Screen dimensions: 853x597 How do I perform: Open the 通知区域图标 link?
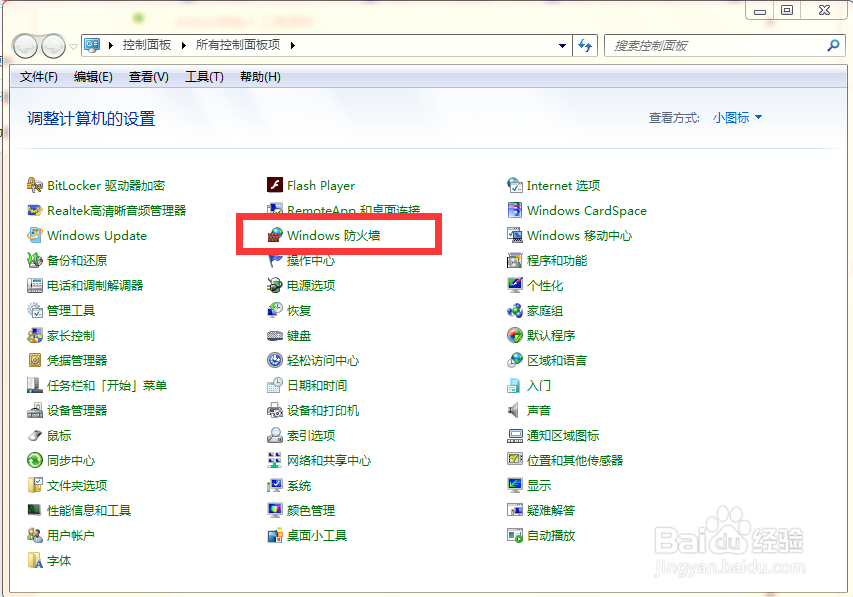(563, 436)
